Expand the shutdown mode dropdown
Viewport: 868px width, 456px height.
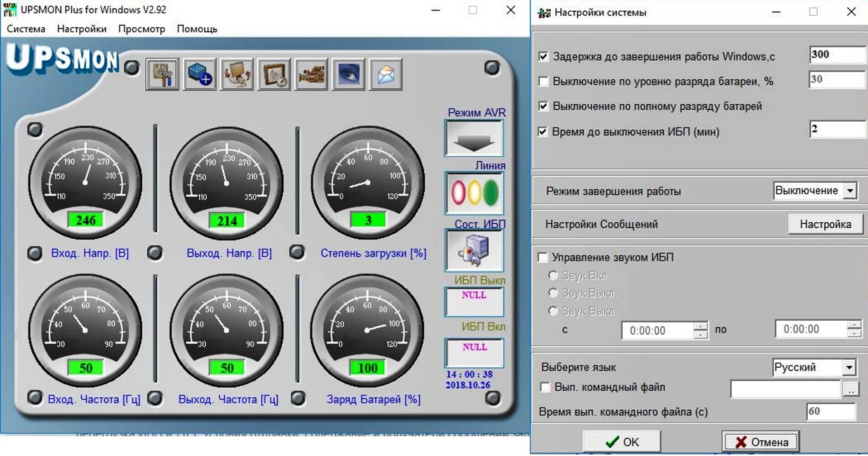pyautogui.click(x=850, y=190)
